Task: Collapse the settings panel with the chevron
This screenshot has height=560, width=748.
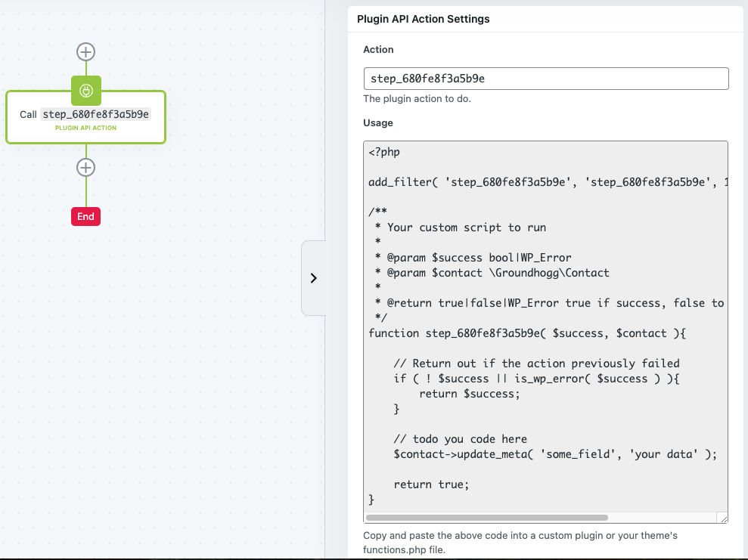Action: point(313,278)
